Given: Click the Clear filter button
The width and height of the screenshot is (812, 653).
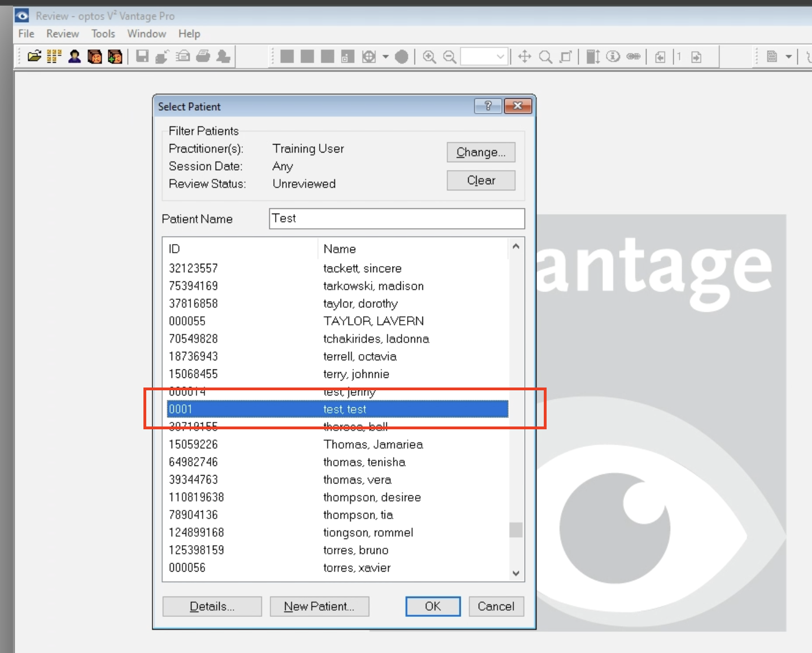Looking at the screenshot, I should coord(481,180).
